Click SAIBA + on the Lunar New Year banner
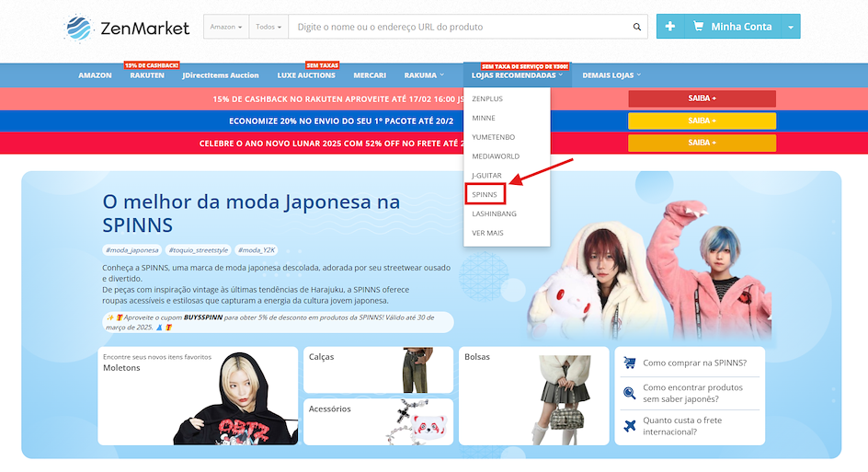The image size is (868, 472). coord(702,143)
